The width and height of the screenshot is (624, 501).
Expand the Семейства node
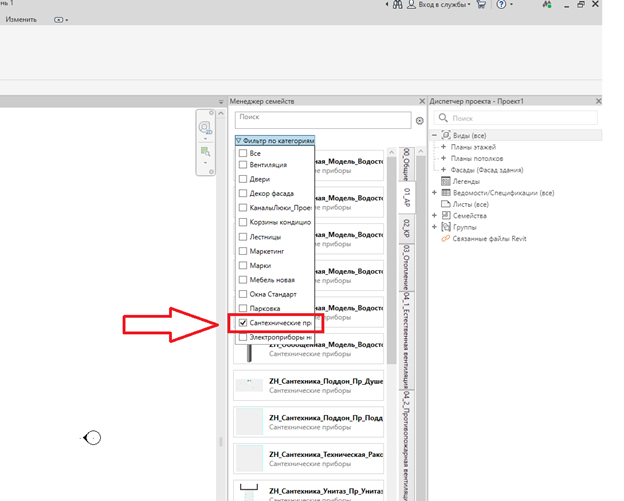[434, 216]
